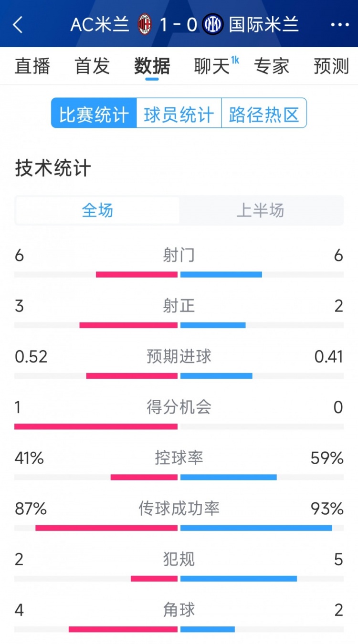Tap the 传球成功率 stat label
The width and height of the screenshot is (358, 644).
179,509
